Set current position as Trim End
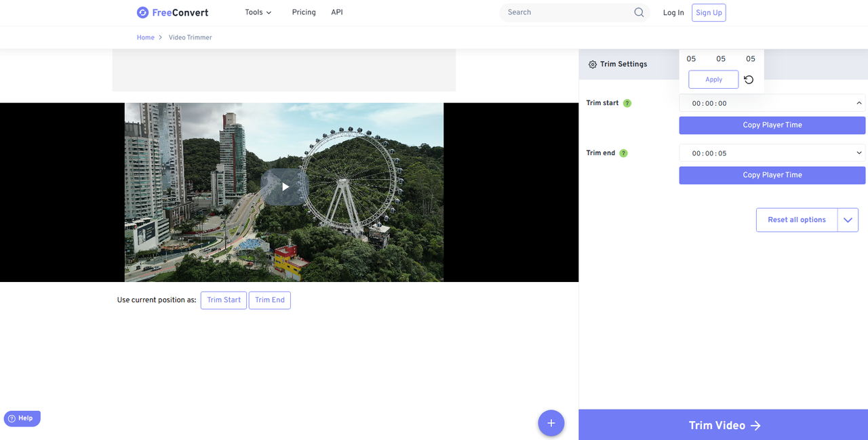868x440 pixels. click(270, 300)
